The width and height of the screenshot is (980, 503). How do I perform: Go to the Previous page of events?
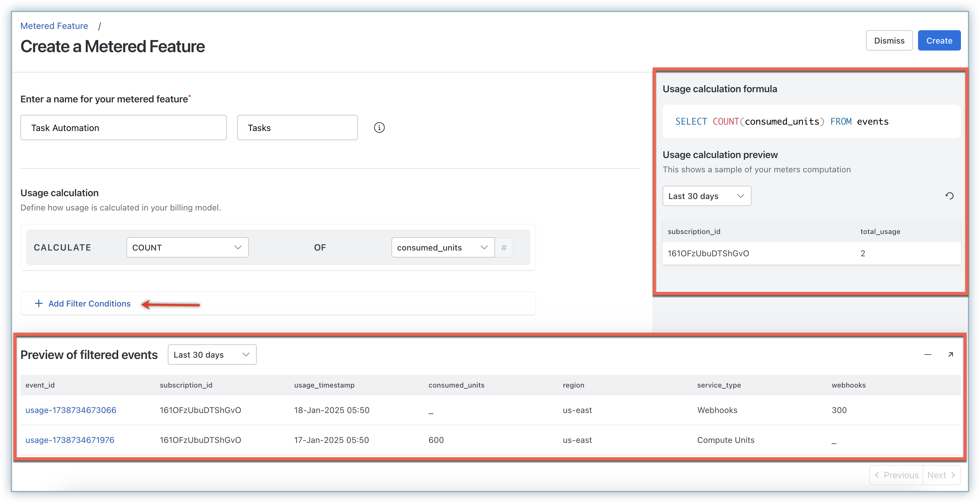pos(897,475)
